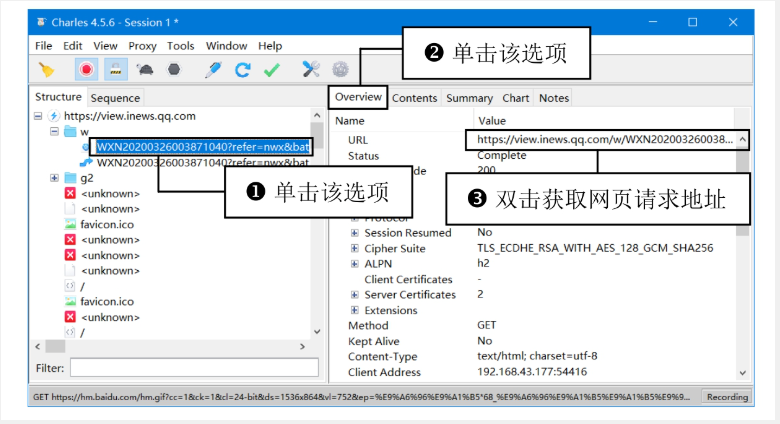Toggle SSL proxying padlock button
Screen dimensions: 780x424
click(115, 69)
